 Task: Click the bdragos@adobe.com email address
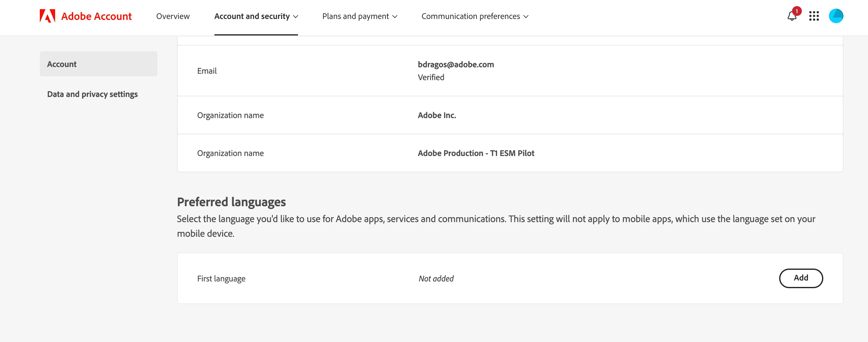(x=455, y=64)
